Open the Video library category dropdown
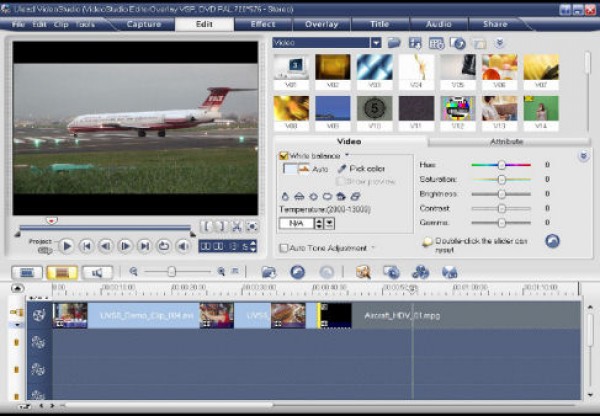 click(376, 43)
